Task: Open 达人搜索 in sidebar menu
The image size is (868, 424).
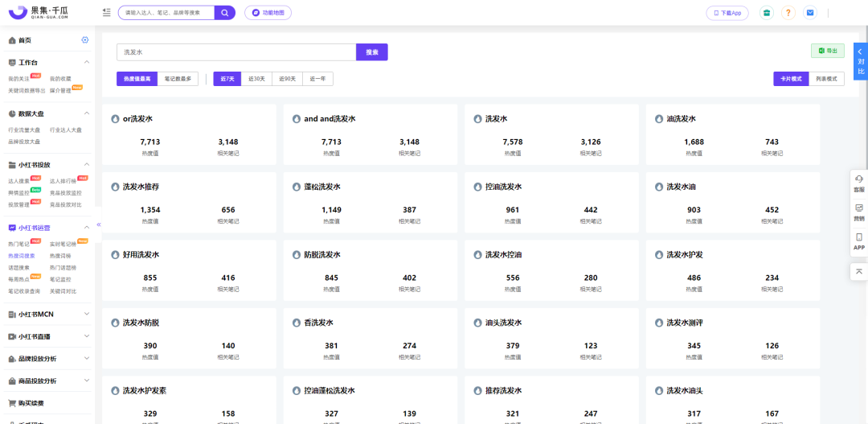Action: (x=18, y=181)
